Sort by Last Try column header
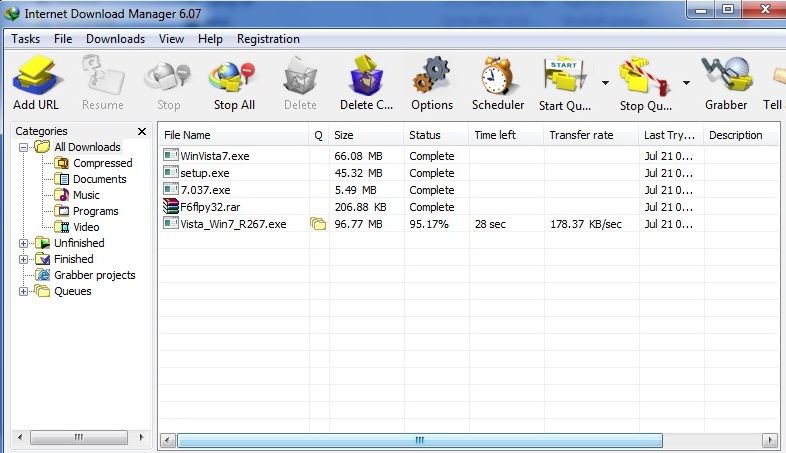 pos(671,135)
